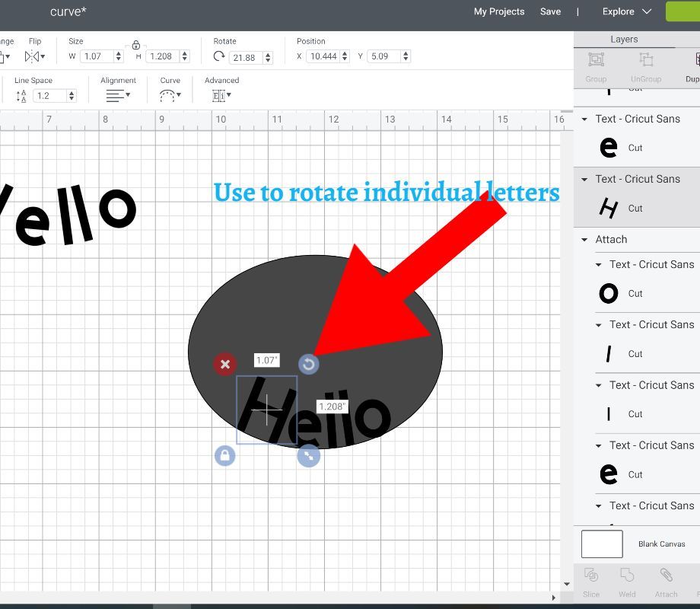Click the curve* project title
This screenshot has height=609, width=700.
coord(68,11)
